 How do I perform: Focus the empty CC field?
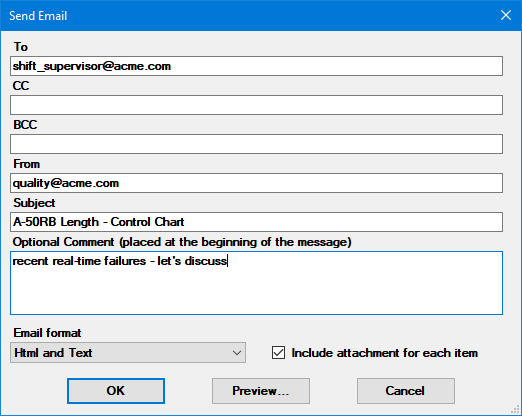pos(256,105)
